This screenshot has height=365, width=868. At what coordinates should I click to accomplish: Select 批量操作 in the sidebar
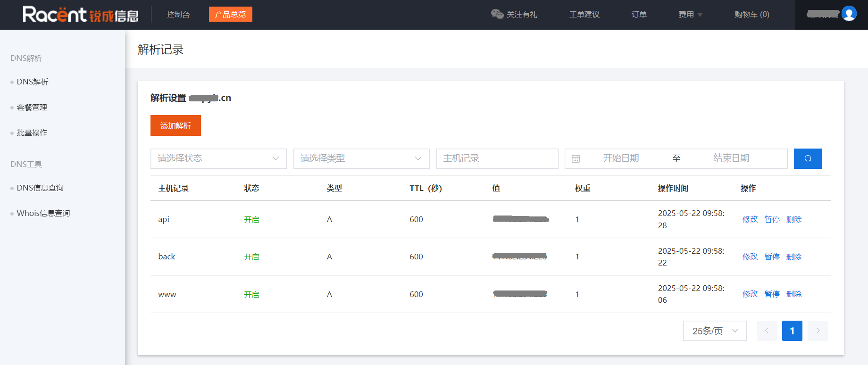coord(32,133)
